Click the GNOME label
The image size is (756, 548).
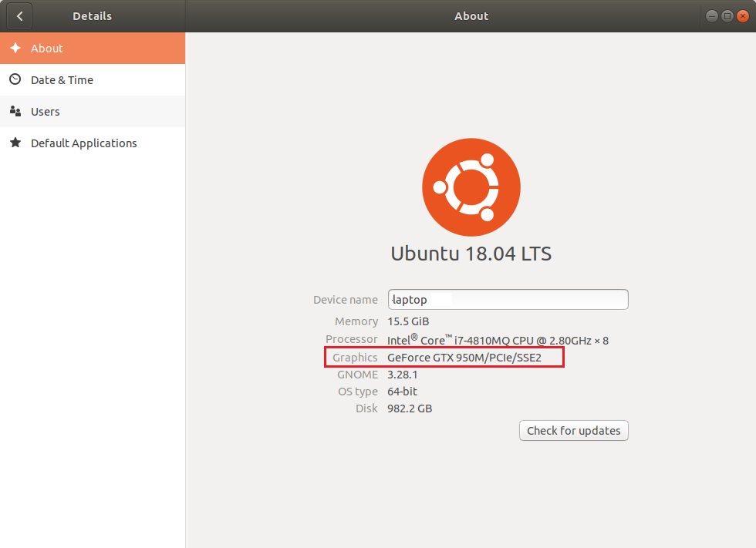click(x=357, y=375)
